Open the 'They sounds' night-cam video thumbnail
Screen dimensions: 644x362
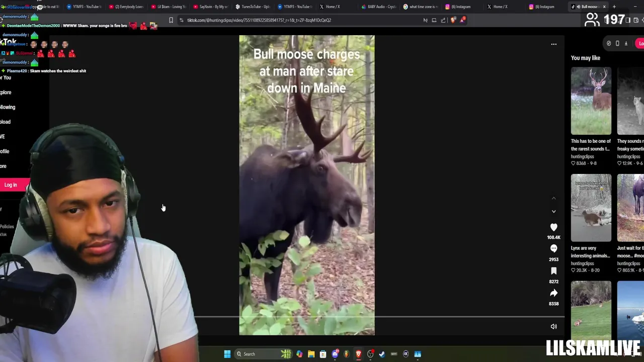coord(630,101)
